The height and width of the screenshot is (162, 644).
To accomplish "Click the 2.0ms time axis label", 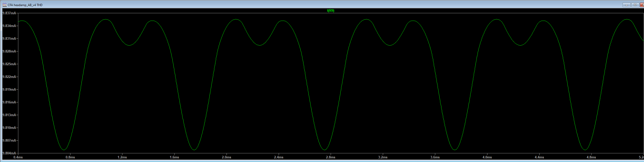I will click(x=226, y=157).
